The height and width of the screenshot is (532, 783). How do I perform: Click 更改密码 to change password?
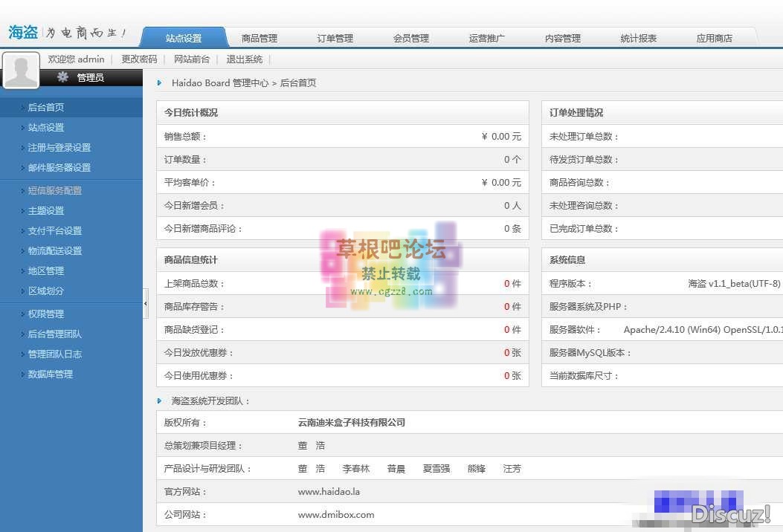point(138,59)
